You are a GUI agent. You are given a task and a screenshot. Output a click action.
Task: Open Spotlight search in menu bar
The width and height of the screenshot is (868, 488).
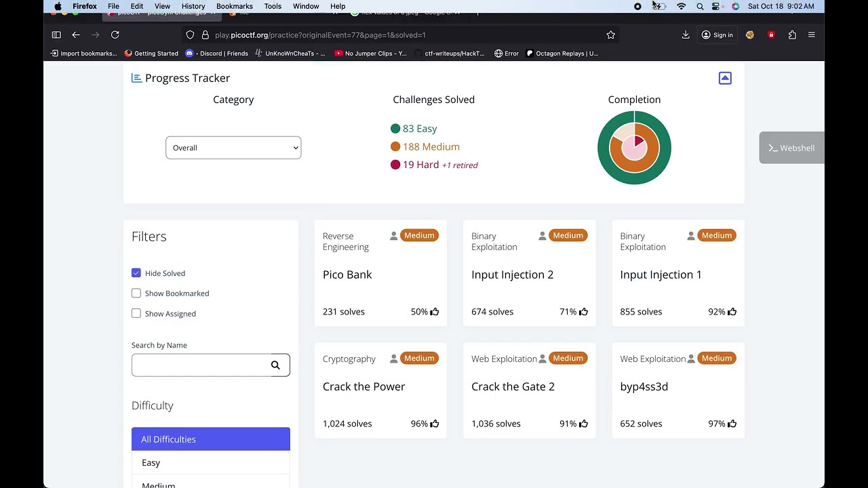[700, 6]
